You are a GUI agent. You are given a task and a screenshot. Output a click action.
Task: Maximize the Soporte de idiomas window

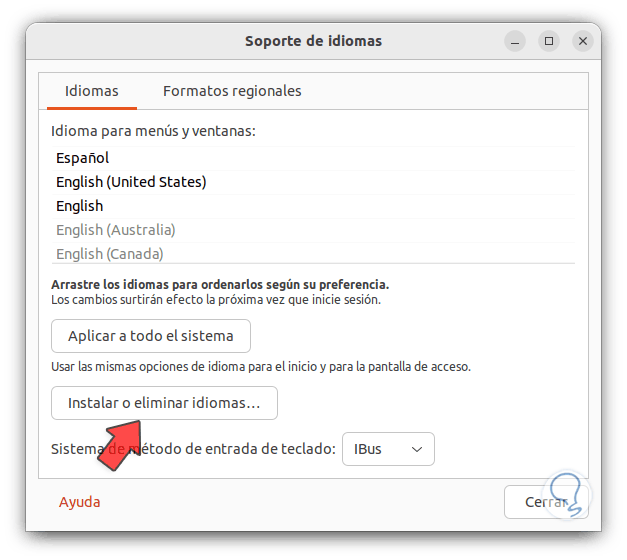pyautogui.click(x=549, y=41)
